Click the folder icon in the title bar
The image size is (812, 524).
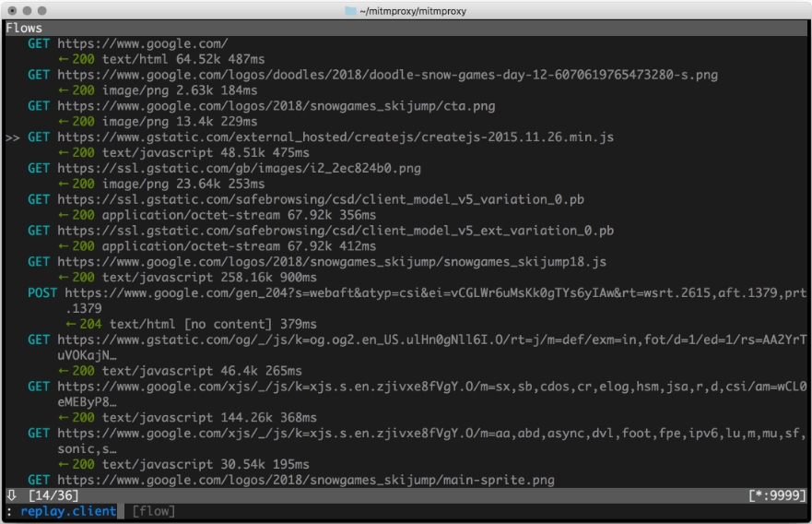pos(350,11)
